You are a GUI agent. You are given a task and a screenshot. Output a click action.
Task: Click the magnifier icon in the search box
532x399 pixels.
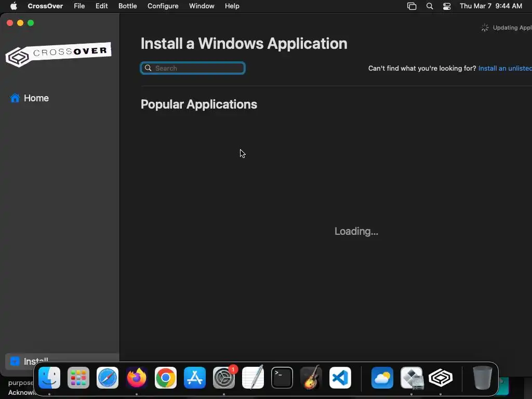[148, 68]
